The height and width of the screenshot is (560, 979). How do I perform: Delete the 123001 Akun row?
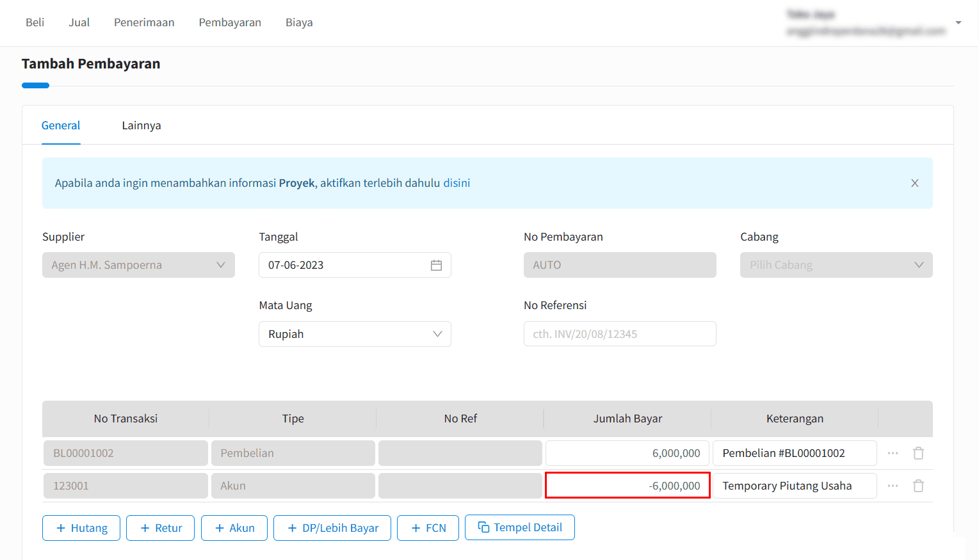[918, 486]
